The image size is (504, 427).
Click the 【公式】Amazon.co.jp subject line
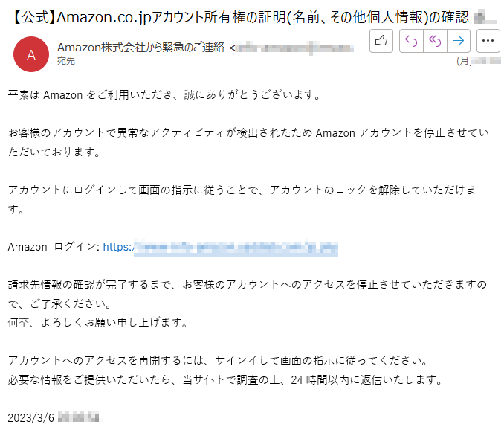tap(240, 17)
